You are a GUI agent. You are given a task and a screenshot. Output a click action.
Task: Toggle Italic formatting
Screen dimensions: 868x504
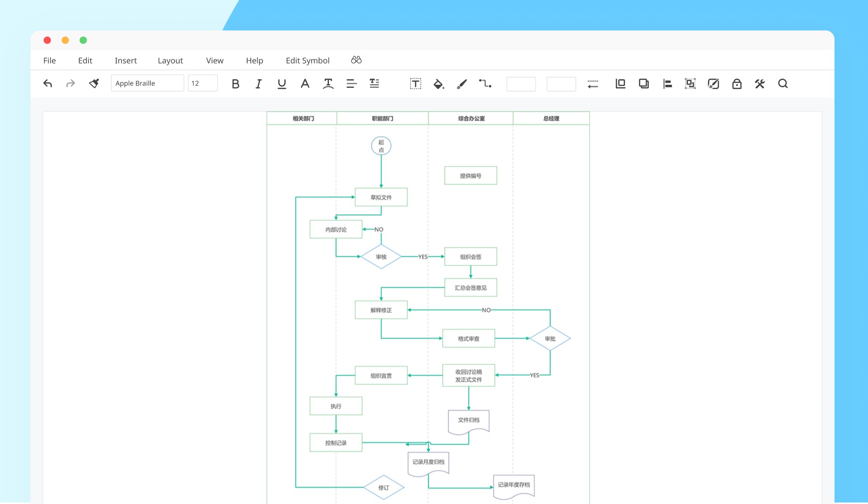(x=258, y=84)
